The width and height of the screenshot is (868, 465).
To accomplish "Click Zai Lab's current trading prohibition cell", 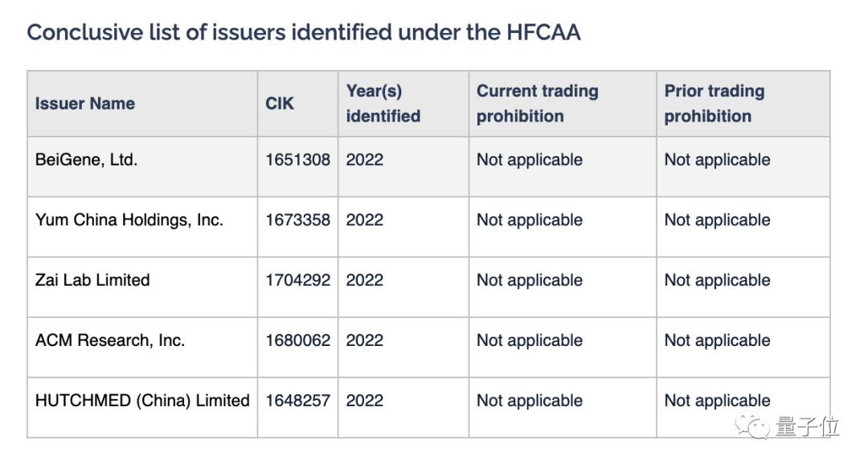I will (529, 281).
